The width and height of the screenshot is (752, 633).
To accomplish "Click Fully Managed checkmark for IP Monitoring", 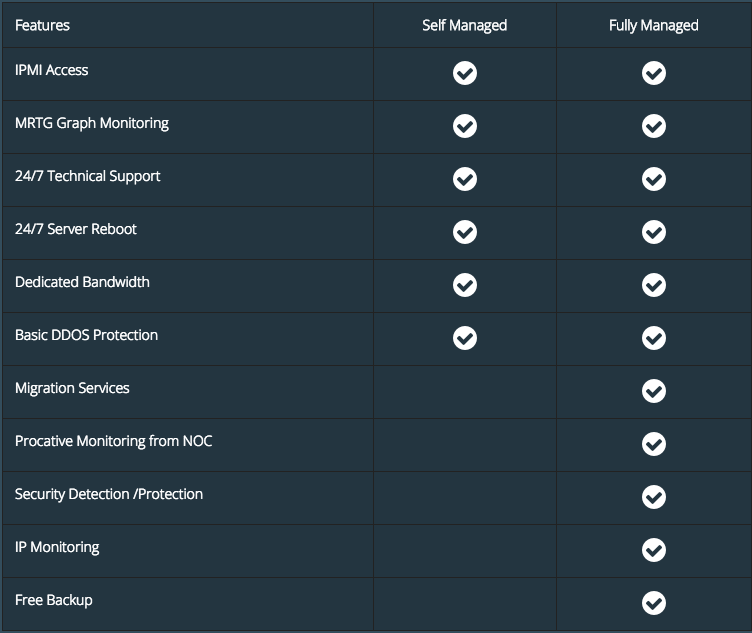I will 654,550.
